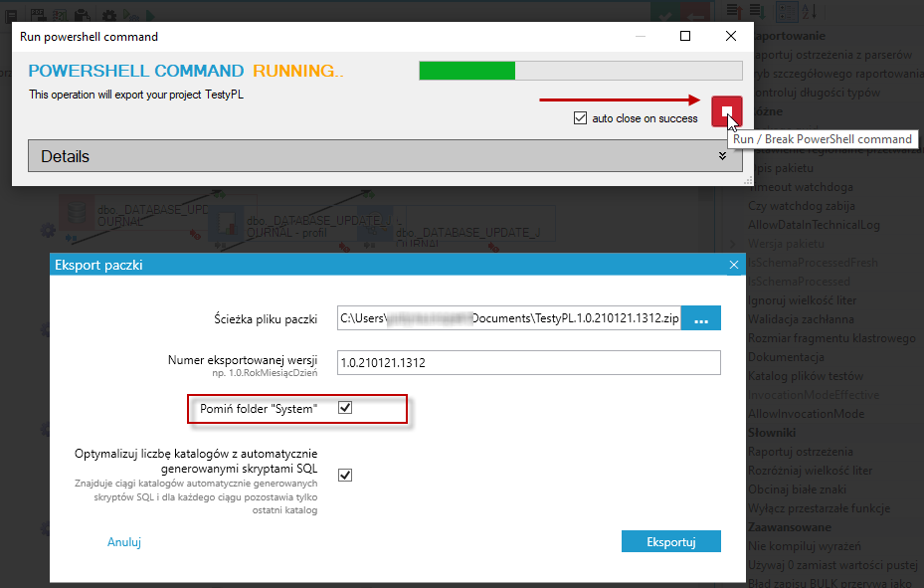Click the sort descending green arrow icon
Image resolution: width=924 pixels, height=588 pixels.
tap(757, 11)
